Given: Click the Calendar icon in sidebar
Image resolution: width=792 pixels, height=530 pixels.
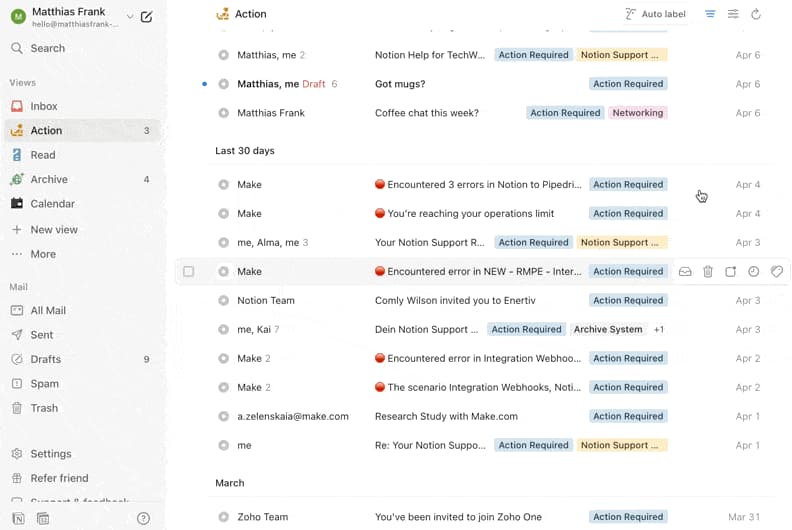Looking at the screenshot, I should (x=17, y=203).
